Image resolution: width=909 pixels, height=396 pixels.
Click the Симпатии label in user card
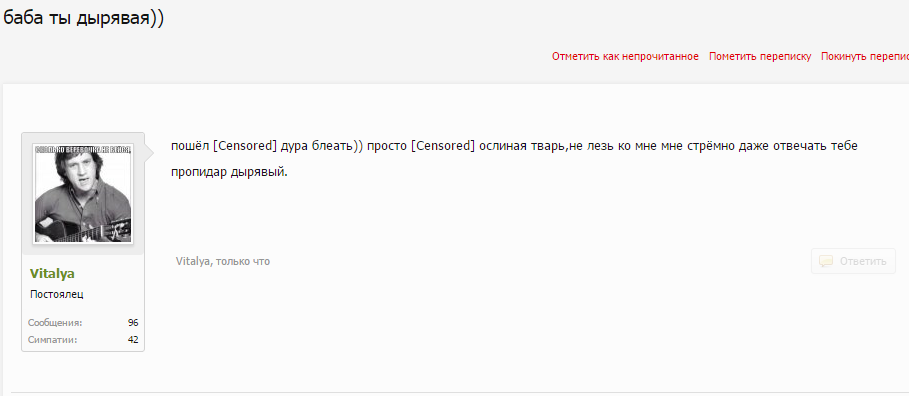pyautogui.click(x=52, y=340)
